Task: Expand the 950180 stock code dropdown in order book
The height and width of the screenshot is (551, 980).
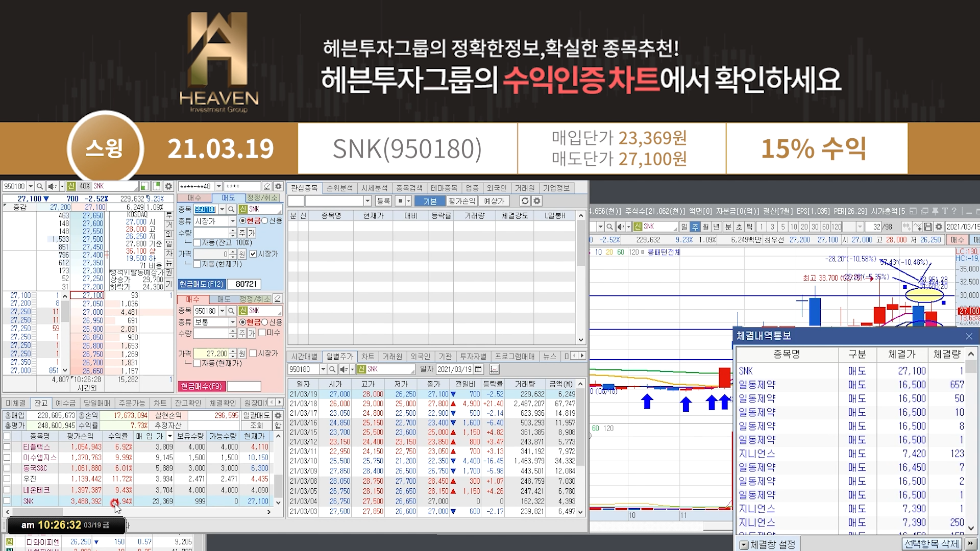Action: [31, 186]
